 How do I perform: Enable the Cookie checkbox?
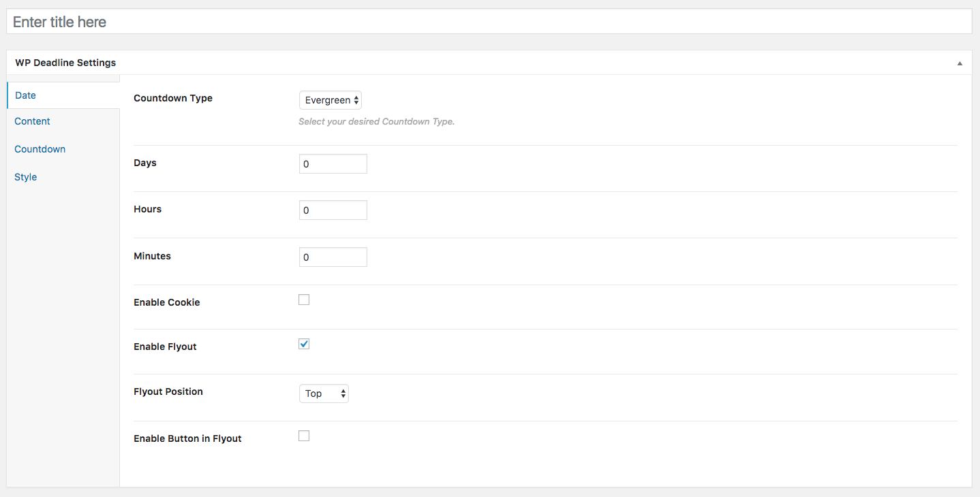click(x=304, y=300)
